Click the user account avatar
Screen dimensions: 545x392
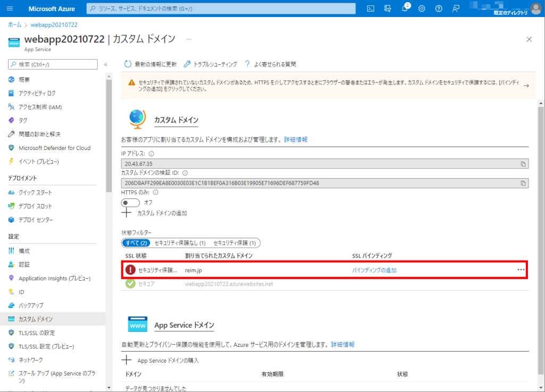pos(536,9)
